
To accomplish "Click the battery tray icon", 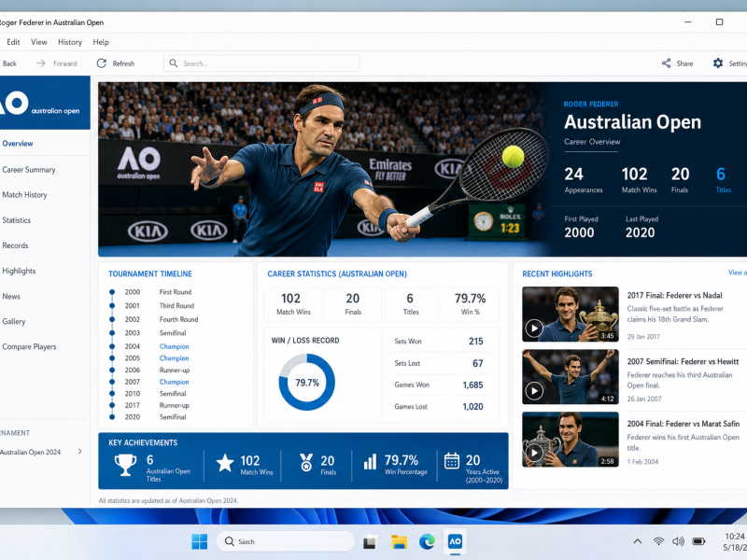I will coord(698,541).
